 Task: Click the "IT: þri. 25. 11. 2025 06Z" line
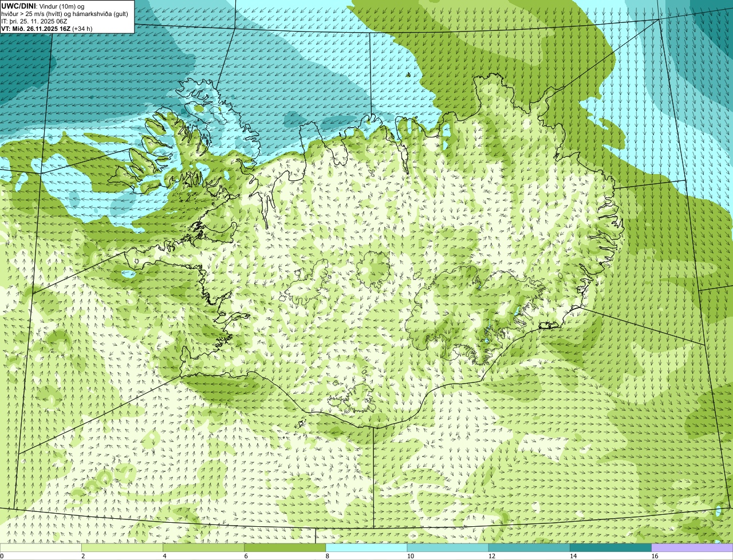(x=35, y=21)
